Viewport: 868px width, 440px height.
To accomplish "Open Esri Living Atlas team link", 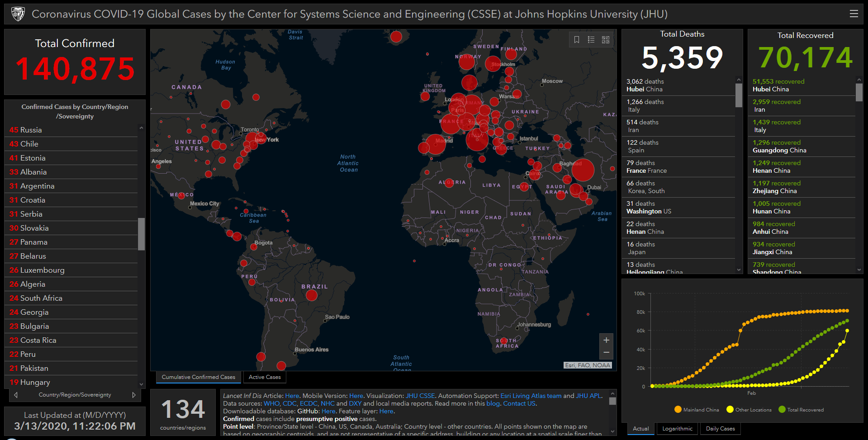I will coord(531,396).
